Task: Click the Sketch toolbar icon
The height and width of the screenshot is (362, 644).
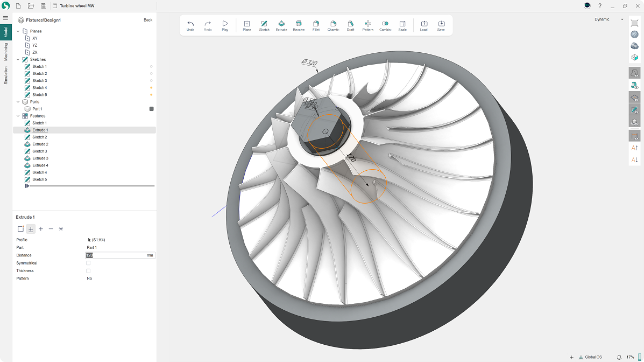Action: pos(264,26)
